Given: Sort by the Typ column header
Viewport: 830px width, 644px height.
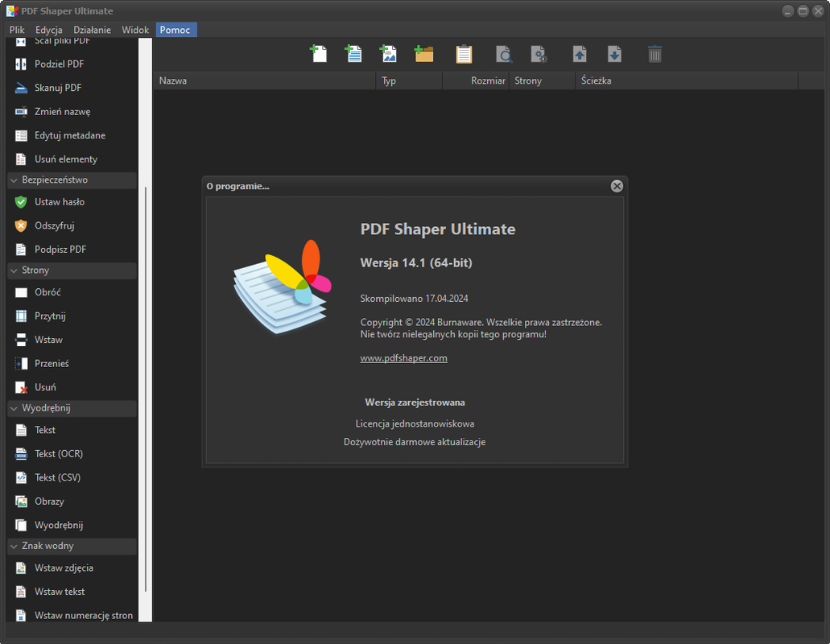Looking at the screenshot, I should coord(409,80).
